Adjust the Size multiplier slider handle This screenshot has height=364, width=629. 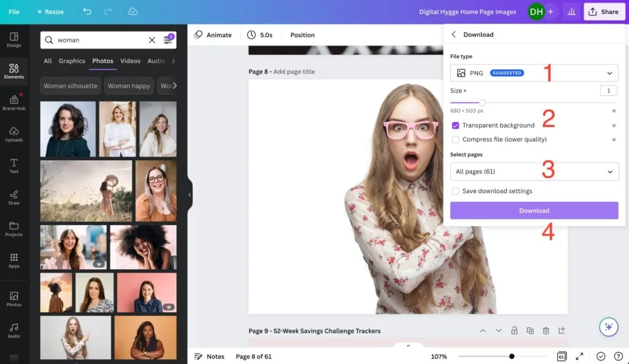tap(482, 103)
